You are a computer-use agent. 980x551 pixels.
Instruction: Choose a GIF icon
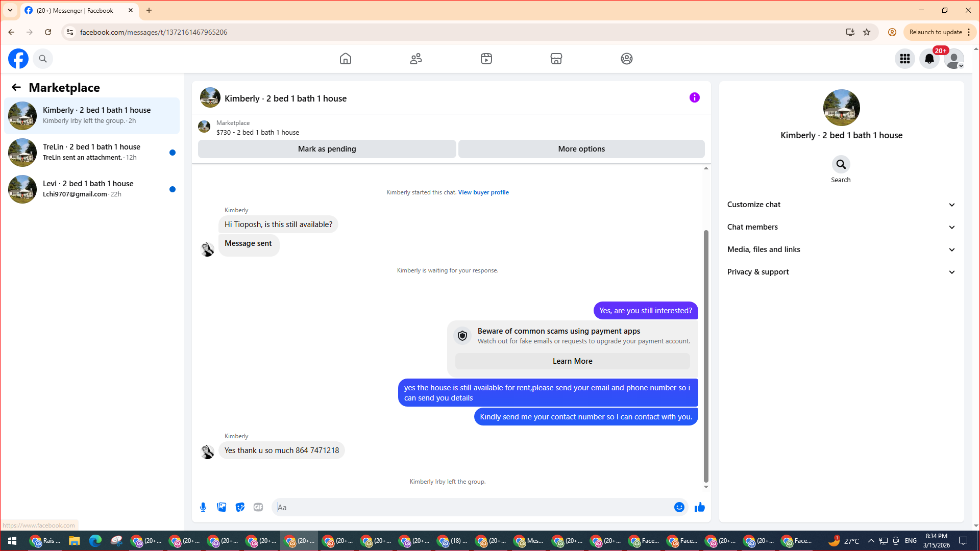tap(258, 507)
